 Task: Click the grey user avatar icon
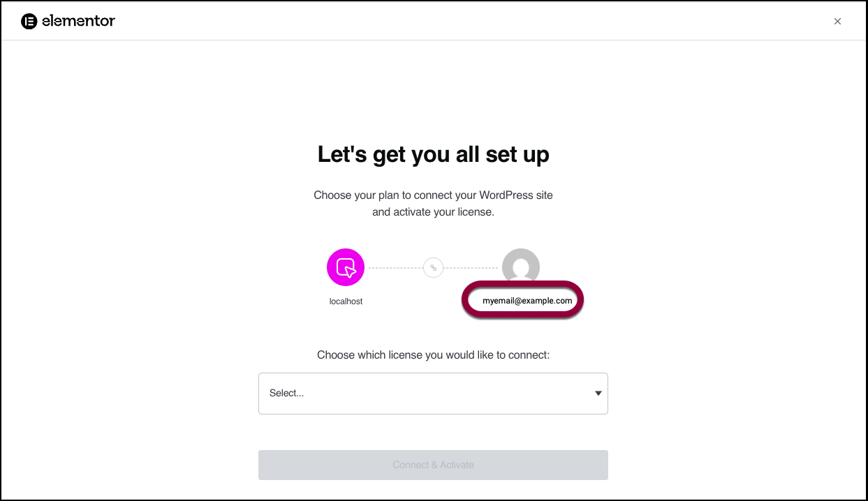[521, 265]
